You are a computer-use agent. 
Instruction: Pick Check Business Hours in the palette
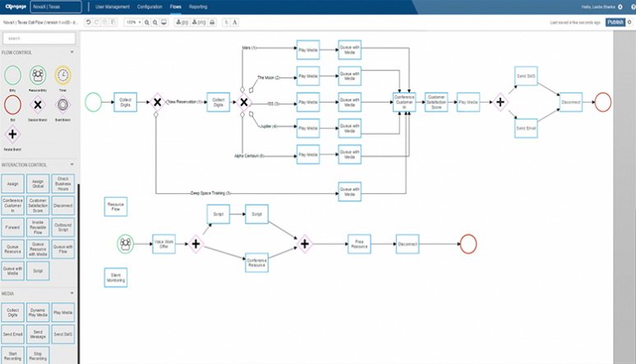click(x=63, y=184)
